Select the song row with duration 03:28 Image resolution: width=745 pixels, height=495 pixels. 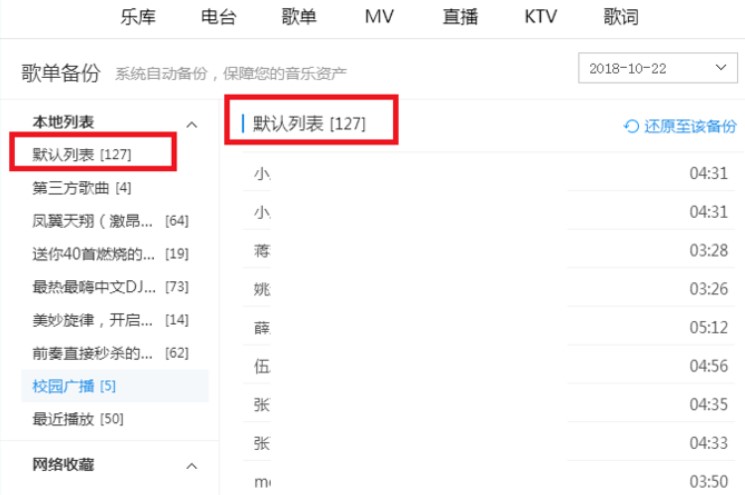[488, 250]
